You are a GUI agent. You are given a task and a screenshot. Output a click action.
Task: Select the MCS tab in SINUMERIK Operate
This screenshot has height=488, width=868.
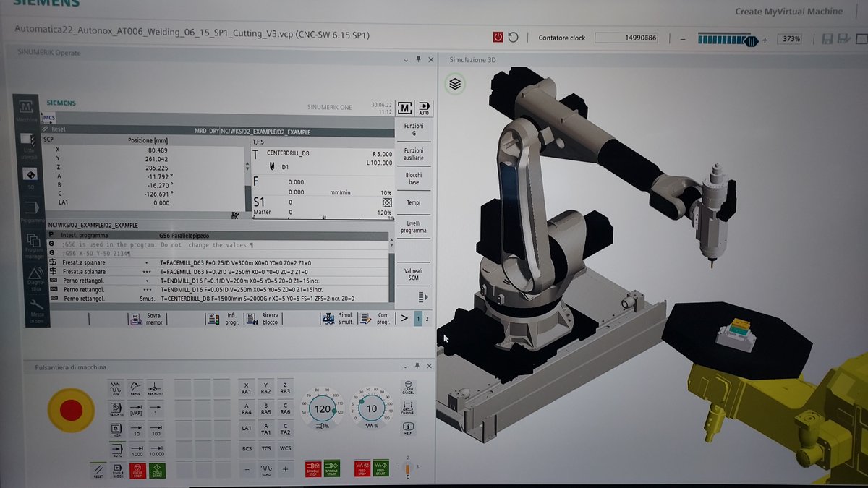48,116
